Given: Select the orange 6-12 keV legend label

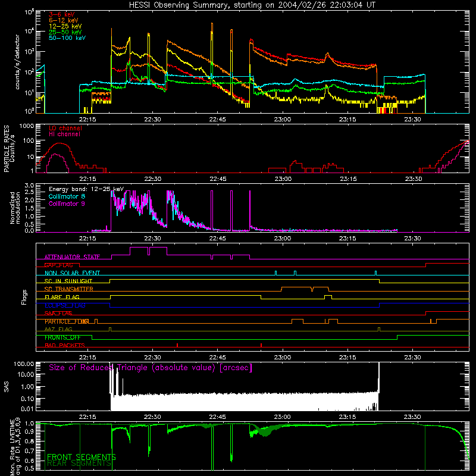Looking at the screenshot, I should (x=64, y=20).
